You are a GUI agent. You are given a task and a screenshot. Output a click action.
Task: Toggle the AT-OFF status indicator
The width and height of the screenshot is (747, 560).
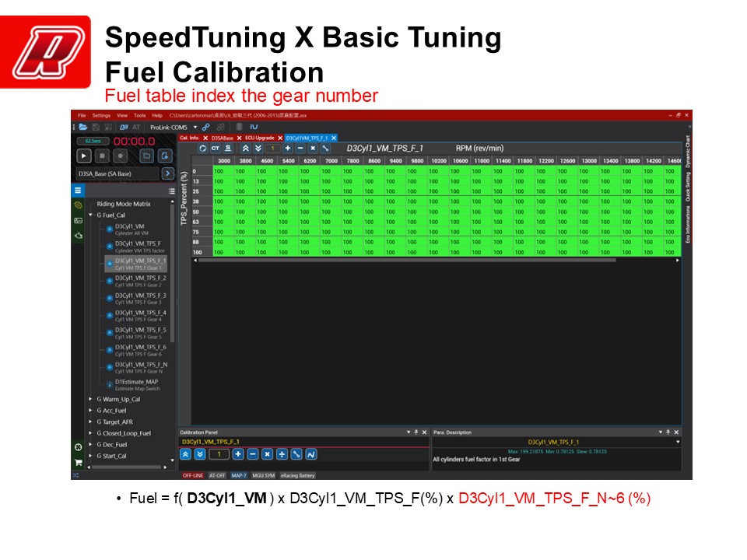click(x=217, y=474)
